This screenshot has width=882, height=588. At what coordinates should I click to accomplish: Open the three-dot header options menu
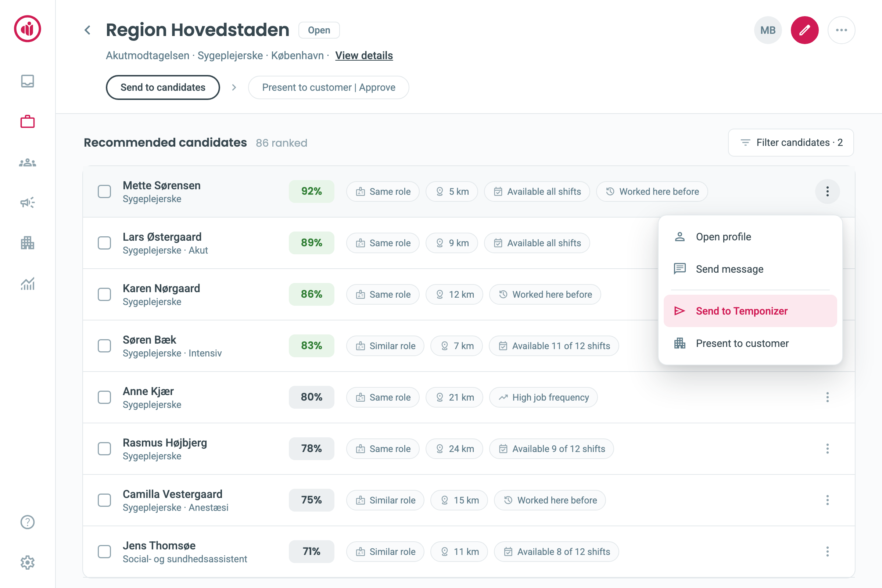(x=842, y=30)
